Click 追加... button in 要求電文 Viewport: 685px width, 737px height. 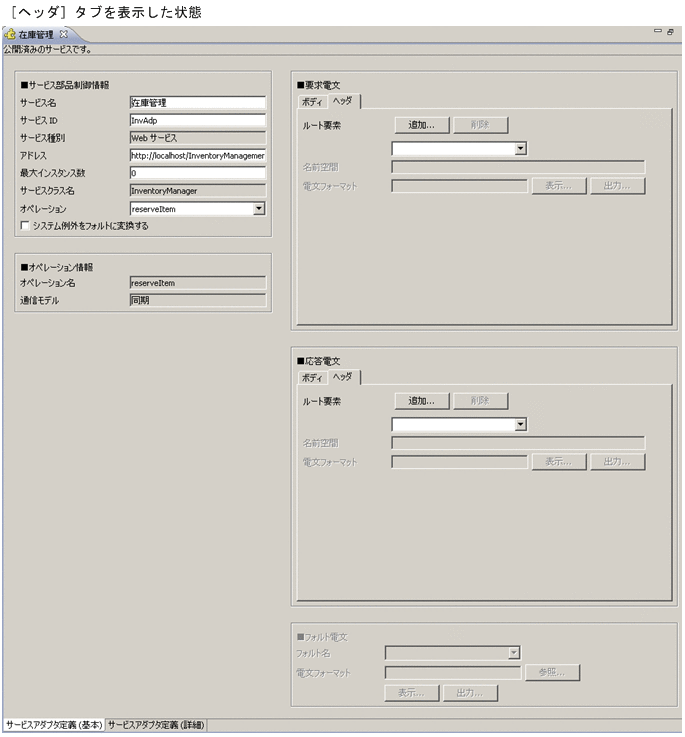click(422, 125)
